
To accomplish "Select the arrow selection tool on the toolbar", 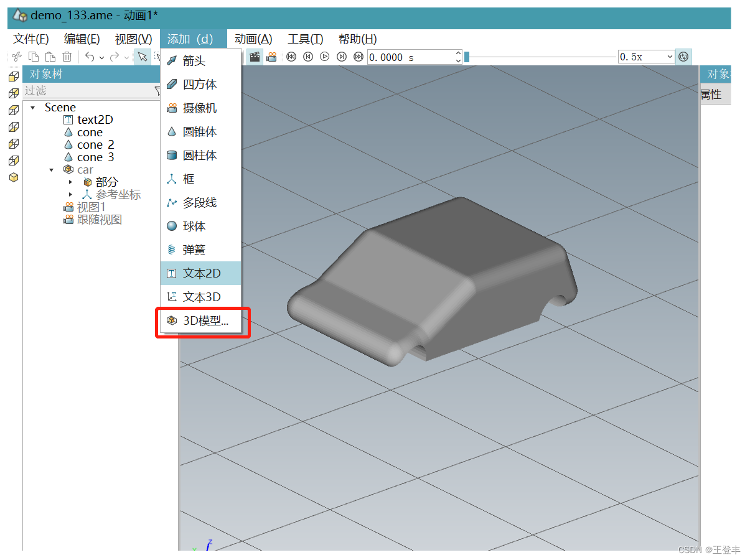I will tap(141, 57).
